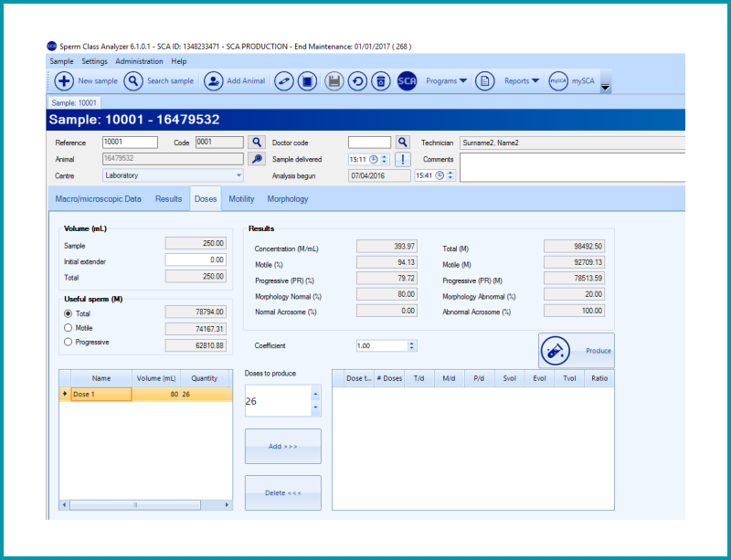Open the Reports dropdown
Screen dimensions: 731x560
click(x=522, y=81)
